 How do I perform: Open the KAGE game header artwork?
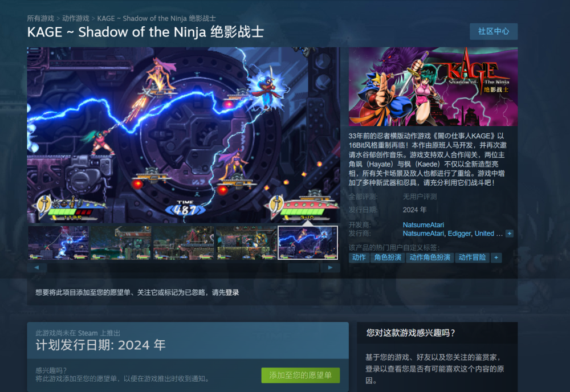433,87
